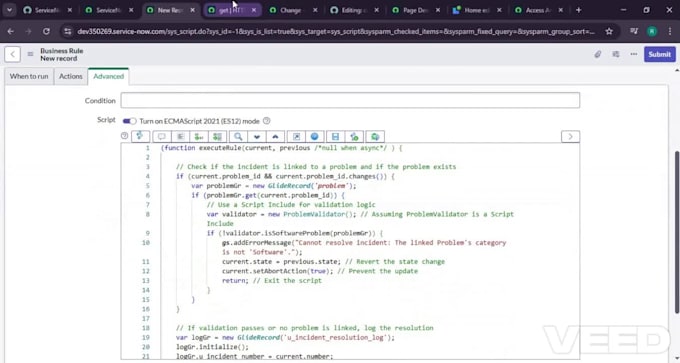Switch to the Access A browser tab

[539, 10]
